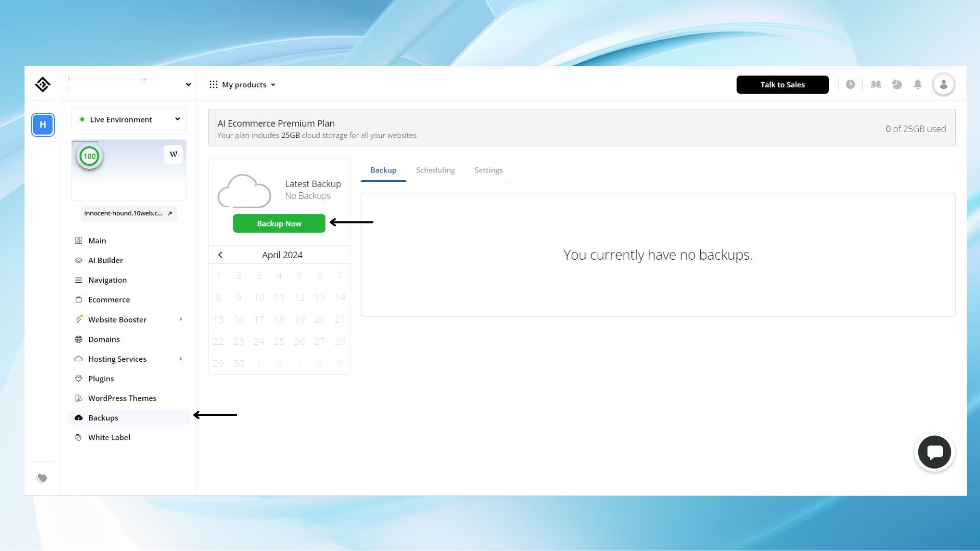Expand the Website Booster submenu arrow
Screen dimensions: 980x551
point(181,319)
